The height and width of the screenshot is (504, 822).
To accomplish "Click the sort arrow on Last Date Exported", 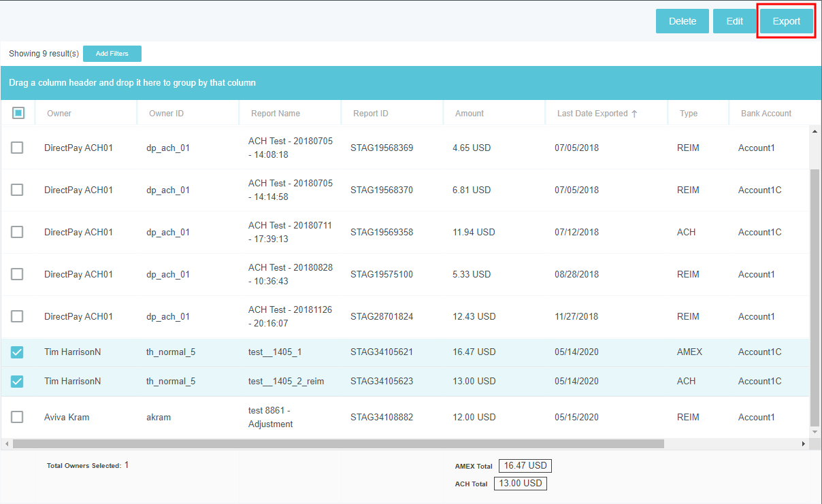I will [x=634, y=114].
